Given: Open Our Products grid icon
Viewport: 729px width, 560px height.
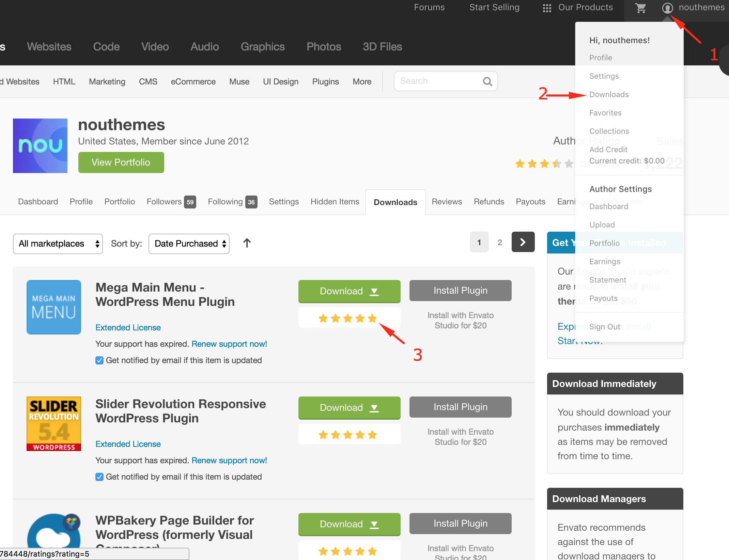Looking at the screenshot, I should pos(547,8).
